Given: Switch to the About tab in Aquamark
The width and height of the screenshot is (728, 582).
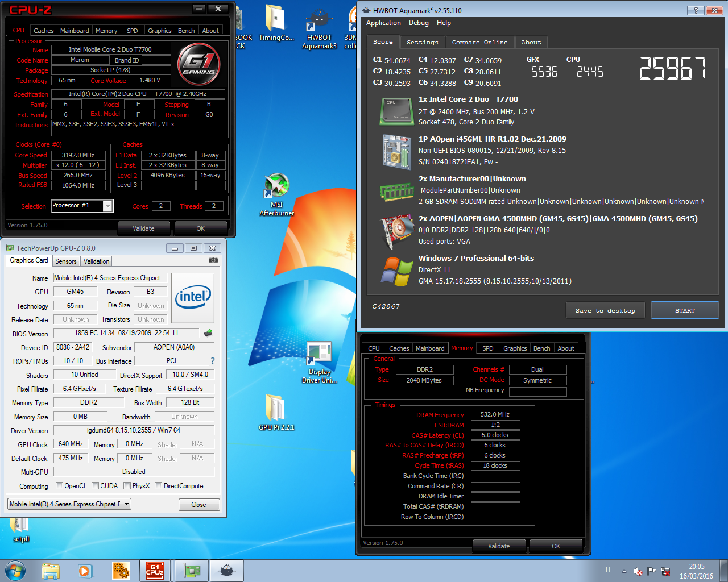Looking at the screenshot, I should 531,43.
